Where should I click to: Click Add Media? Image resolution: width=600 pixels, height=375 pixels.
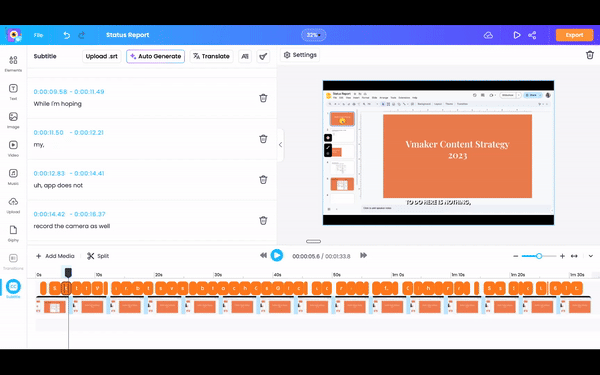click(x=55, y=256)
